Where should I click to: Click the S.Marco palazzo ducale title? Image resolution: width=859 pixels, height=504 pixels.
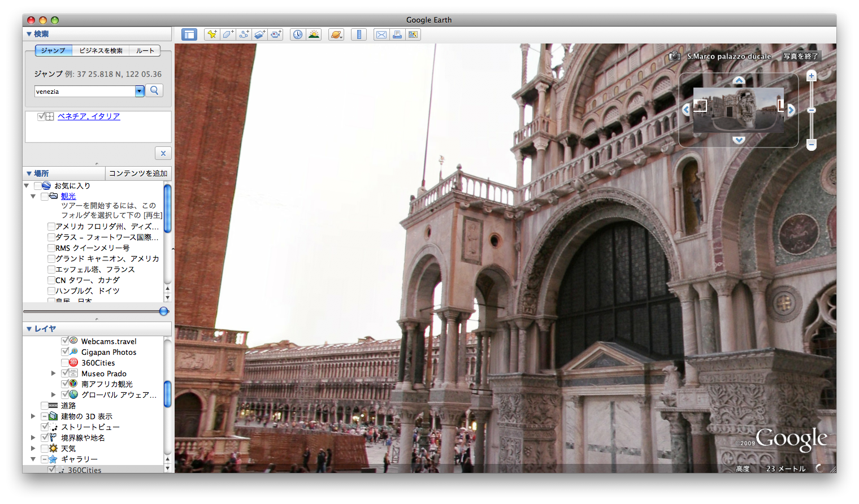729,56
